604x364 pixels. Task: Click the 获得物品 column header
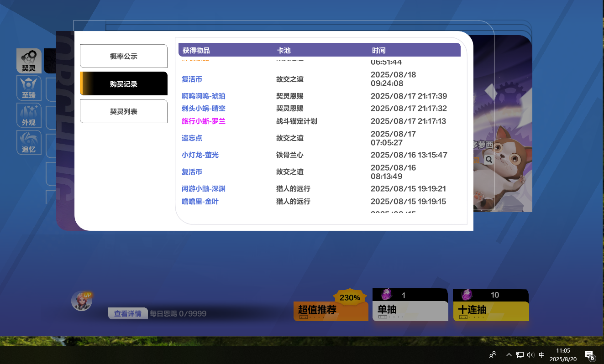[x=196, y=50]
